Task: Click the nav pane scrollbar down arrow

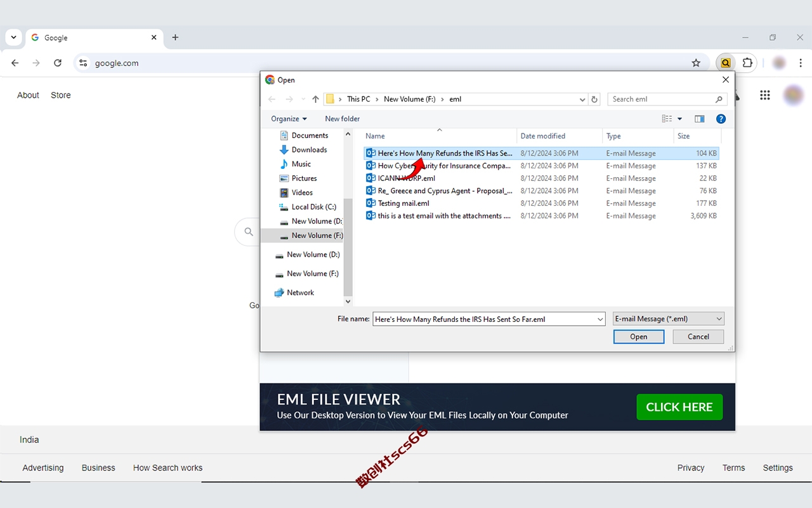Action: [x=348, y=301]
